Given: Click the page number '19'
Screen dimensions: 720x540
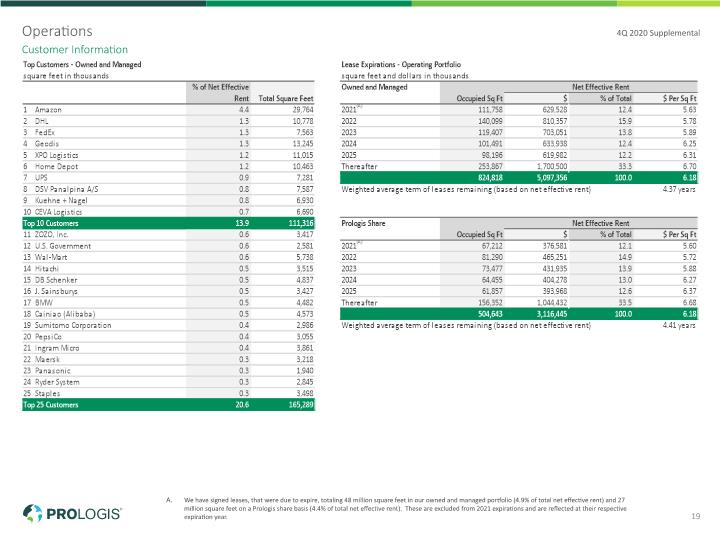Looking at the screenshot, I should 696,516.
